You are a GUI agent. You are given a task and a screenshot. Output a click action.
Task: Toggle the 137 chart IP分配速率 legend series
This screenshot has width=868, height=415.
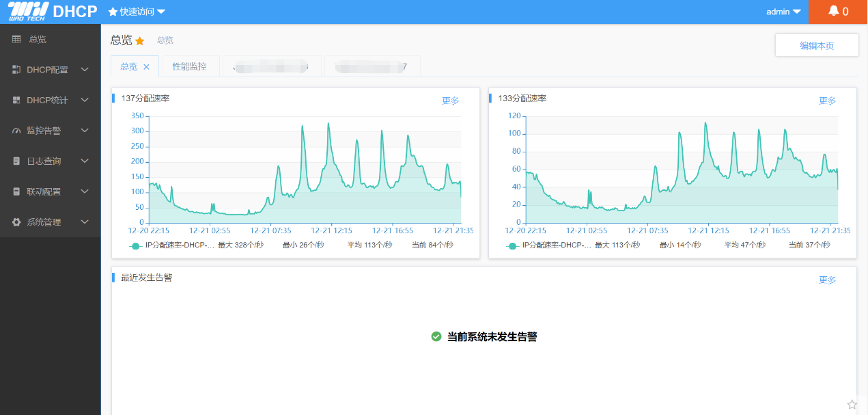pyautogui.click(x=135, y=245)
